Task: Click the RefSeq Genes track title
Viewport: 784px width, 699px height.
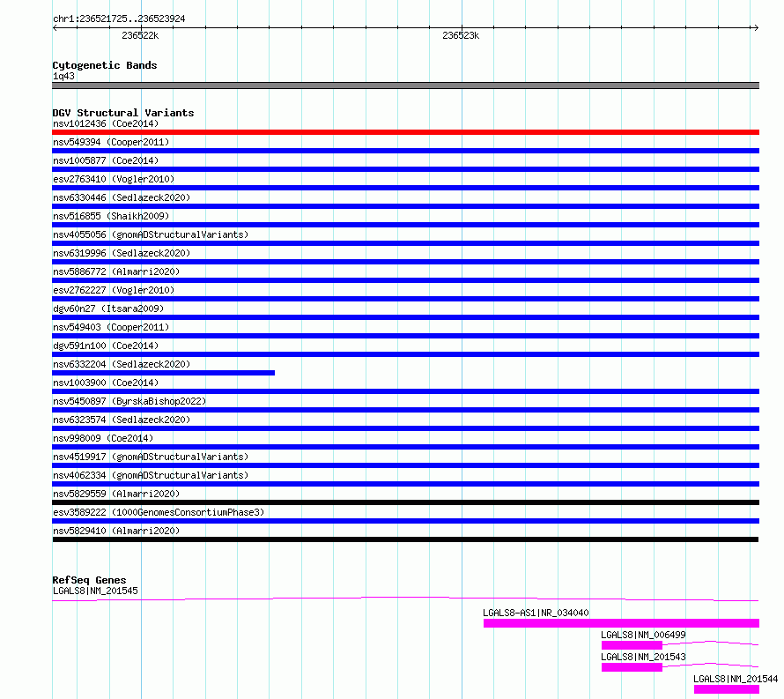Action: [89, 580]
